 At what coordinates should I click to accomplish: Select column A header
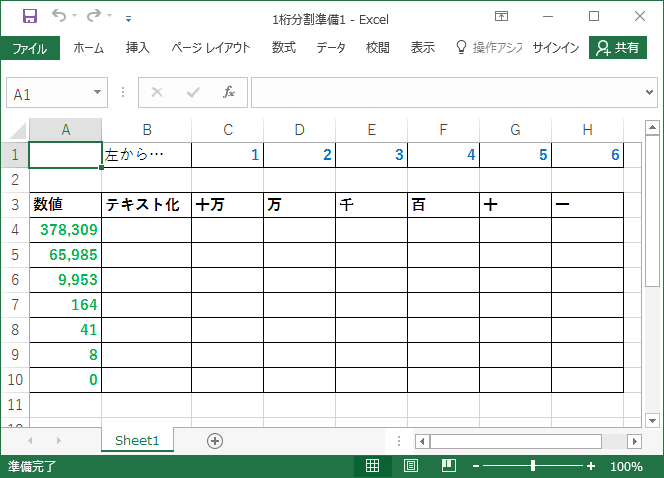(66, 130)
